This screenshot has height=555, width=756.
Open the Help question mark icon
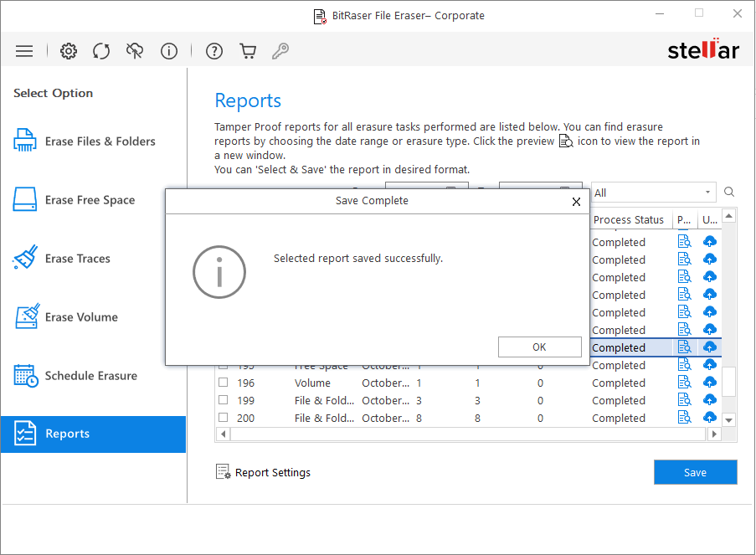[x=214, y=51]
